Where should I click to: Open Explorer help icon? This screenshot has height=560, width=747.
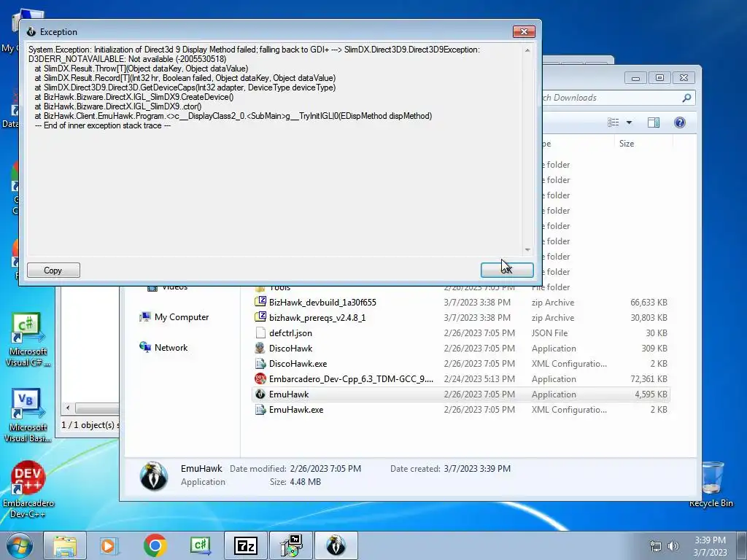coord(680,122)
